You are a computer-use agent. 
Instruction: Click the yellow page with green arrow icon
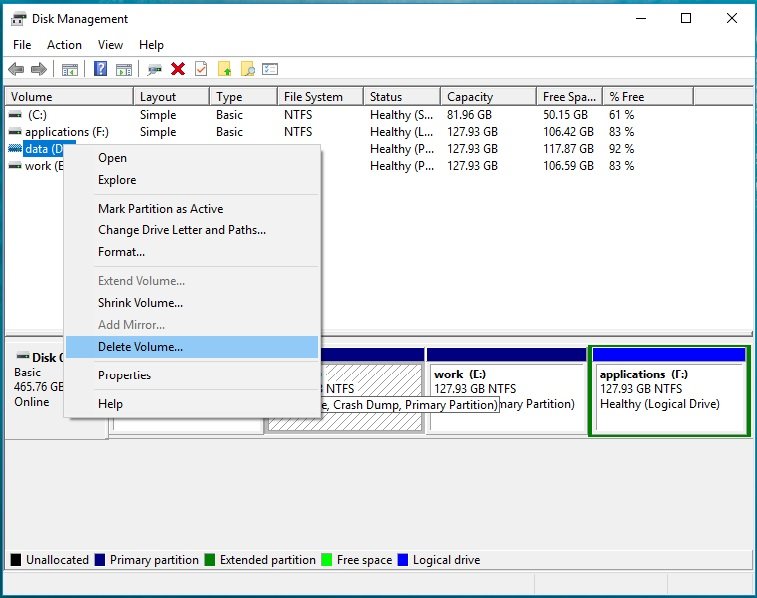click(224, 69)
